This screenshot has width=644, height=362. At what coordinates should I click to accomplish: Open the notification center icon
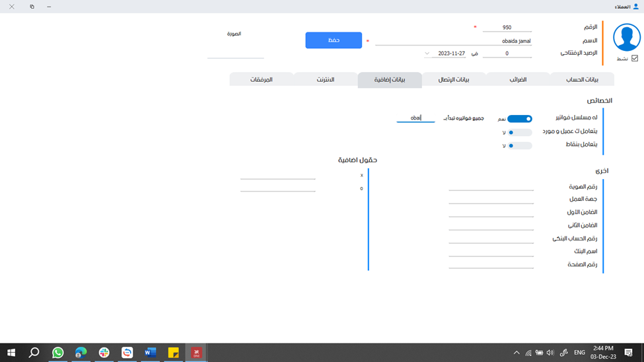coord(628,353)
